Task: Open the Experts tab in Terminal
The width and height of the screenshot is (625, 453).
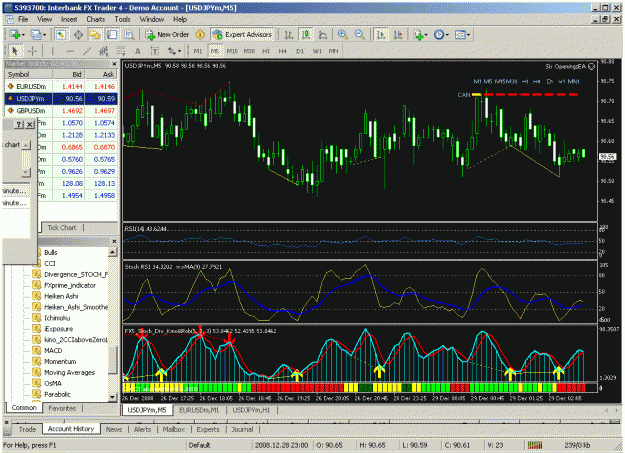Action: [x=208, y=429]
